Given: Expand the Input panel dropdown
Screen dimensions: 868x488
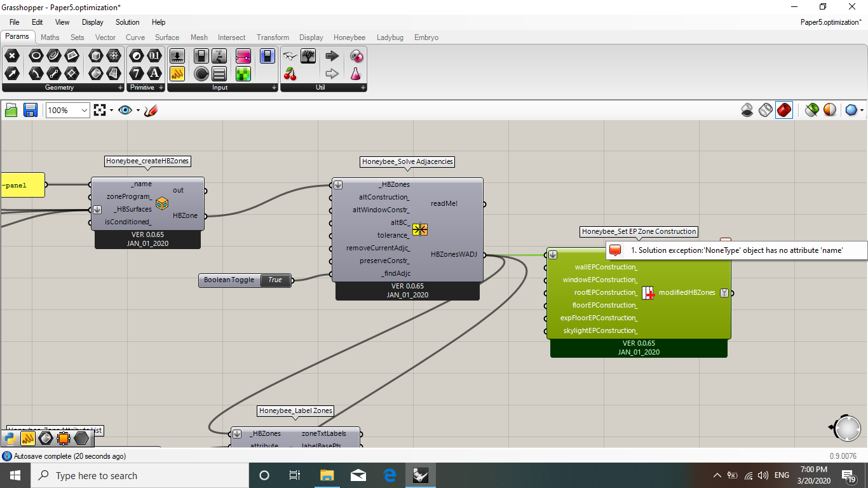Looking at the screenshot, I should (274, 88).
